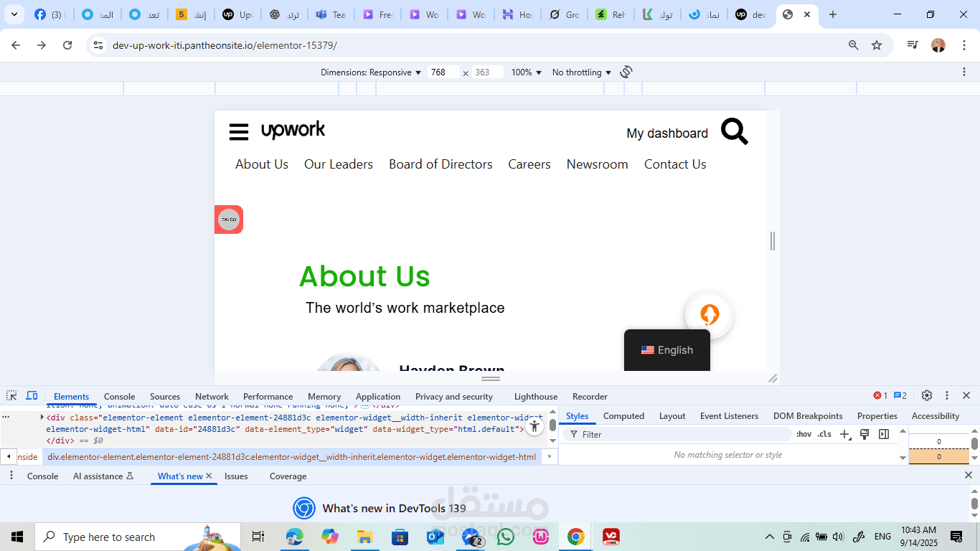The width and height of the screenshot is (980, 551).
Task: Open the Upwork hamburger menu
Action: (239, 132)
